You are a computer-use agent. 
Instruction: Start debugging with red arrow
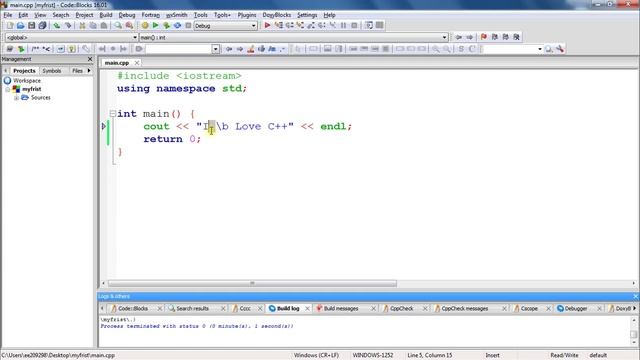[267, 25]
